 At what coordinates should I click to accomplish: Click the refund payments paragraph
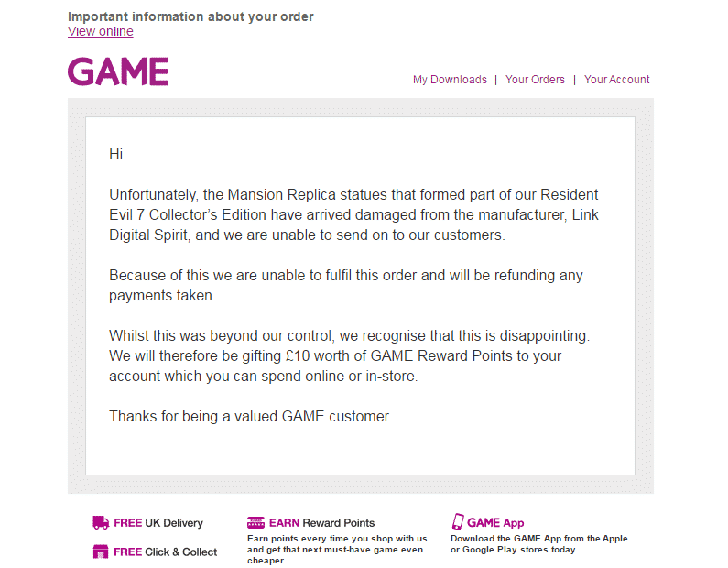(x=345, y=285)
